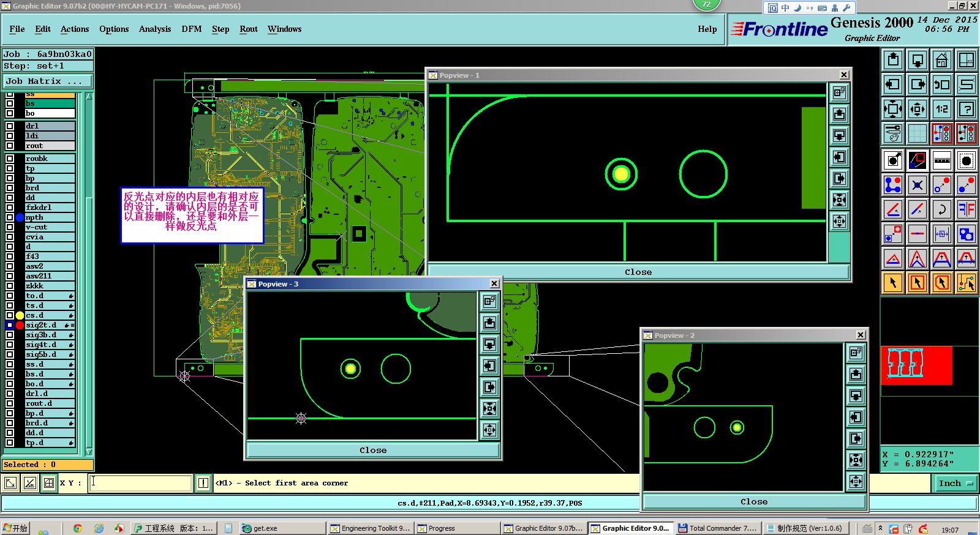Viewport: 980px width, 535px height.
Task: Close the Popview - 1 panel
Action: (x=638, y=272)
